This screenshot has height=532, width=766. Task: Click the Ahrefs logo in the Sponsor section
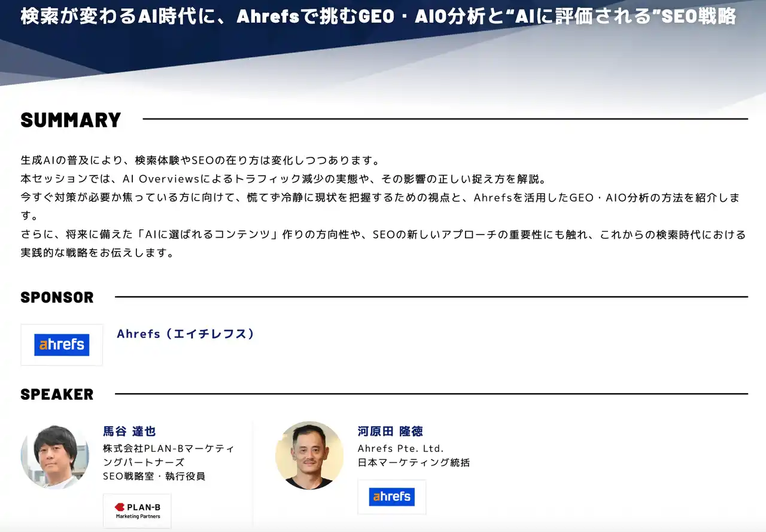point(62,345)
